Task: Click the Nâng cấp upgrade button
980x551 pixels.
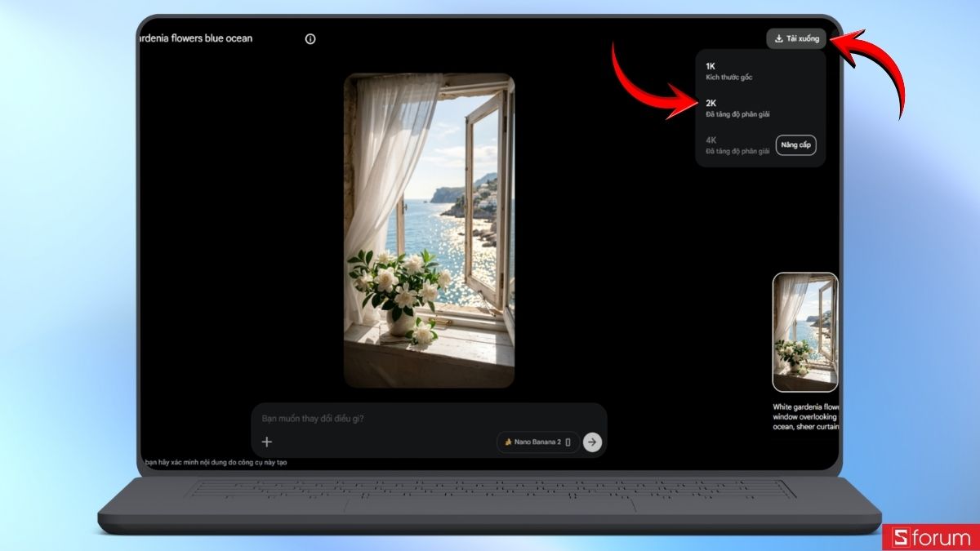Action: 795,145
